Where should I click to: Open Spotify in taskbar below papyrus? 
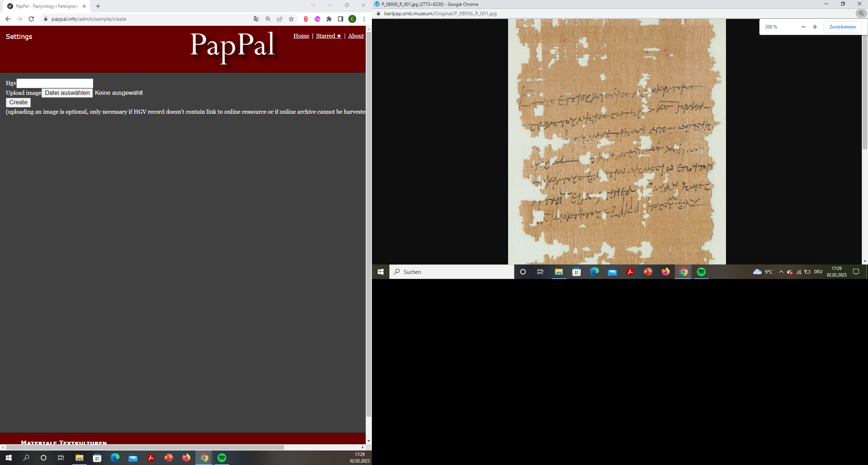701,272
